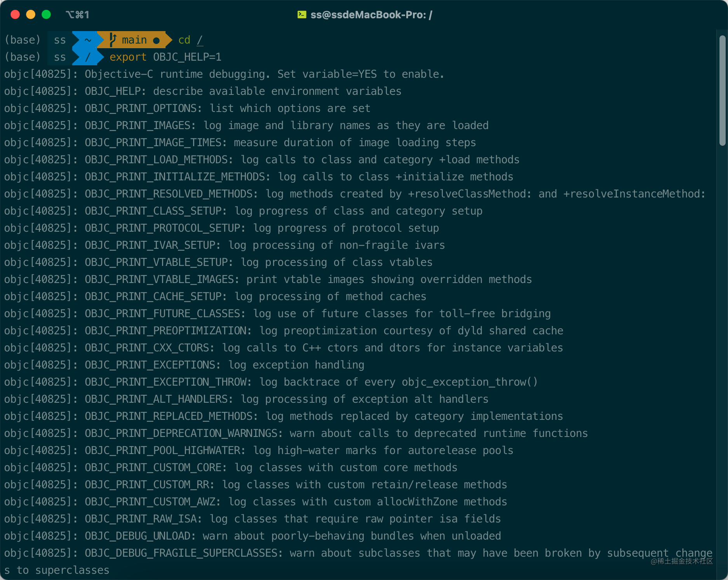This screenshot has width=728, height=580.
Task: Click 'toll-free bridging' text
Action: click(495, 314)
